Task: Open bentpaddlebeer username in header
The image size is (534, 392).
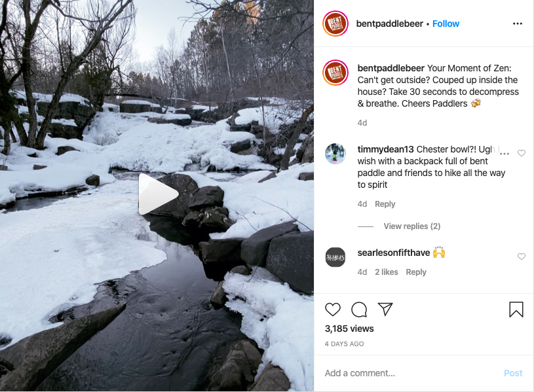Action: 389,24
